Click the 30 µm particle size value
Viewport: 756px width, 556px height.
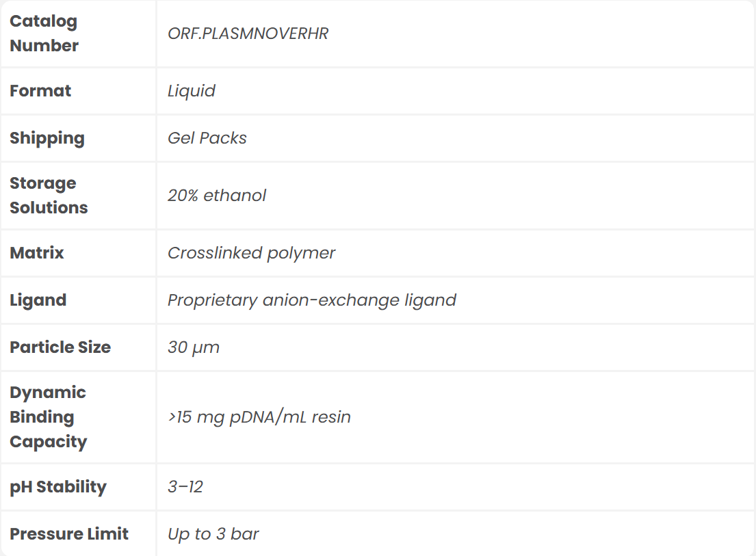[x=194, y=347]
